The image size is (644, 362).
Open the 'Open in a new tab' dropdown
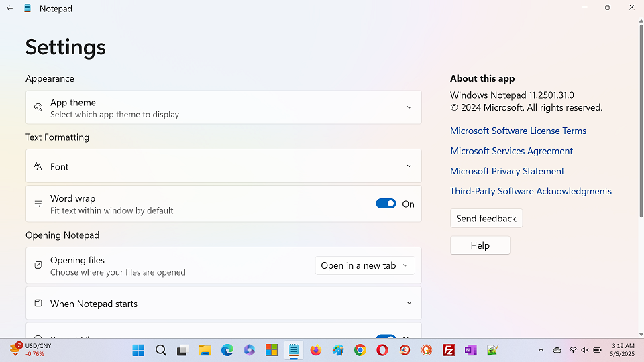click(x=365, y=265)
